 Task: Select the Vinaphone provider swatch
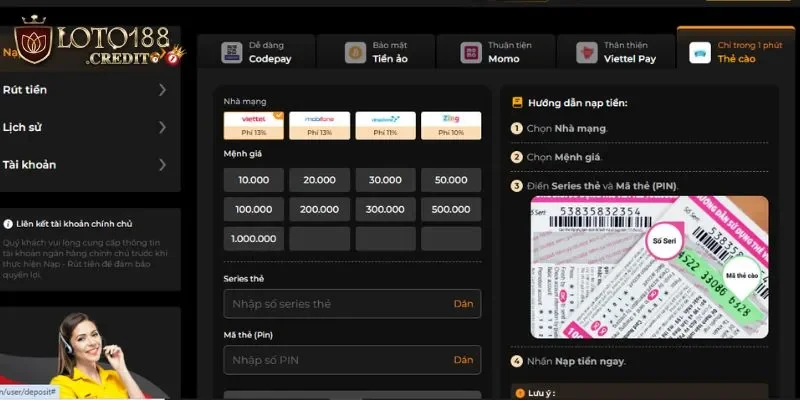pos(385,125)
